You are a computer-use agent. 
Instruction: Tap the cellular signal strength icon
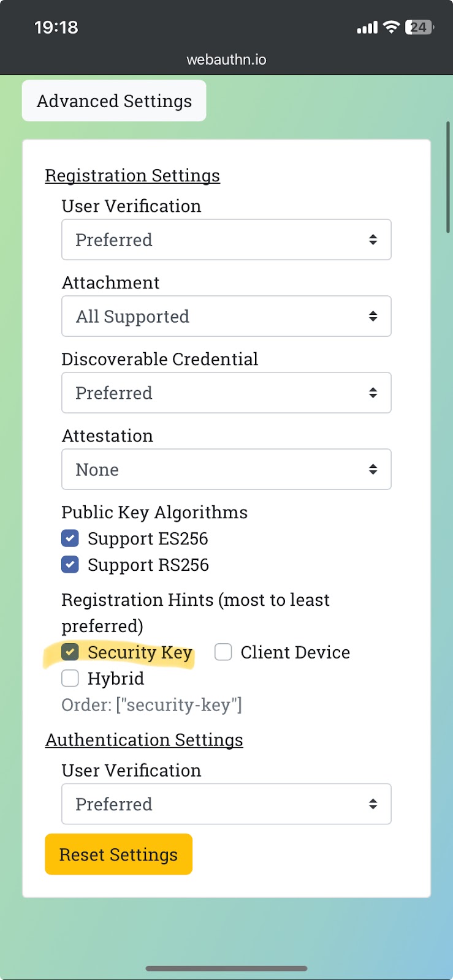coord(367,28)
